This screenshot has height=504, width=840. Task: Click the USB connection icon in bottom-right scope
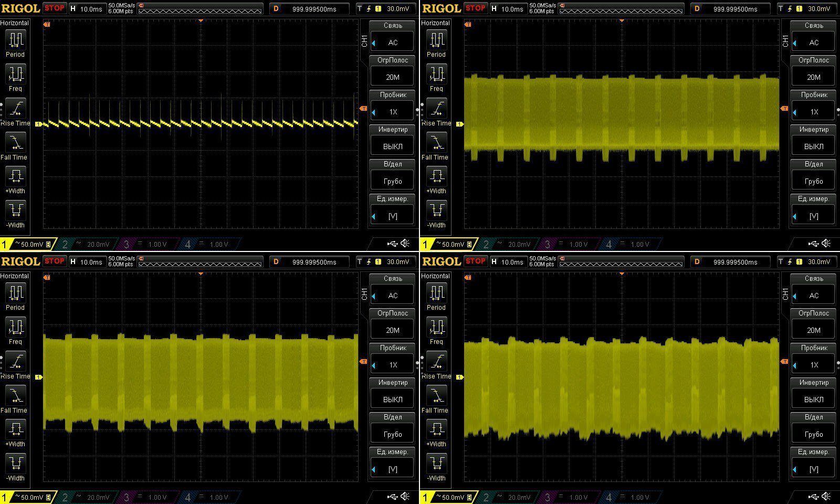(x=813, y=497)
